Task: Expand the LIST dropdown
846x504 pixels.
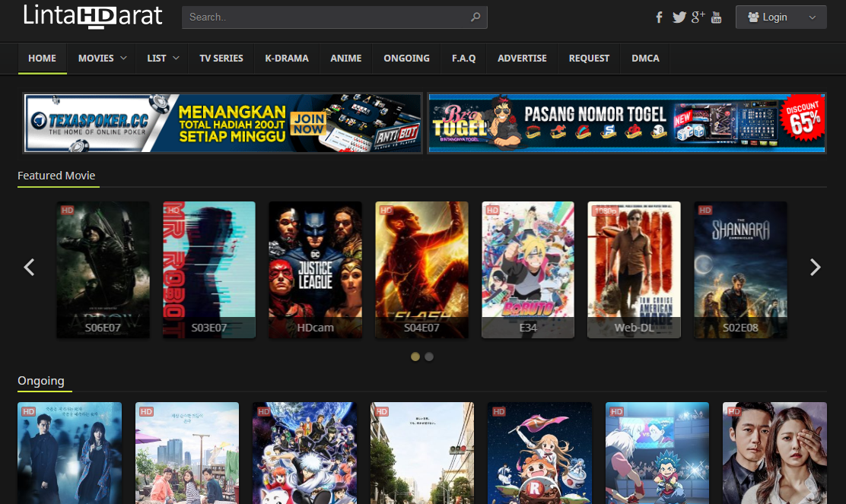Action: [161, 58]
